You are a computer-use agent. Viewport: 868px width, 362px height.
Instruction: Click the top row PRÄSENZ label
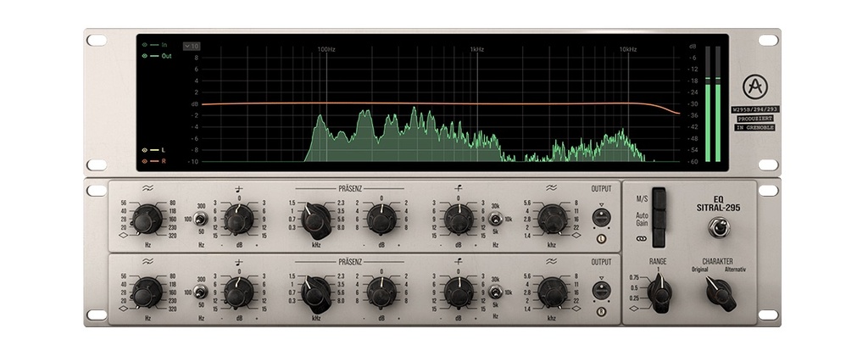350,189
